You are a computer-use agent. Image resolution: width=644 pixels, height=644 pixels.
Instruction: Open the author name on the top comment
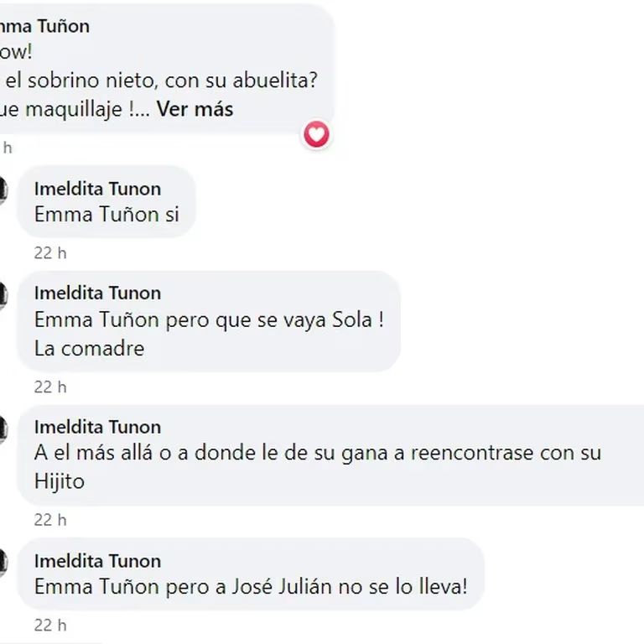[x=46, y=26]
